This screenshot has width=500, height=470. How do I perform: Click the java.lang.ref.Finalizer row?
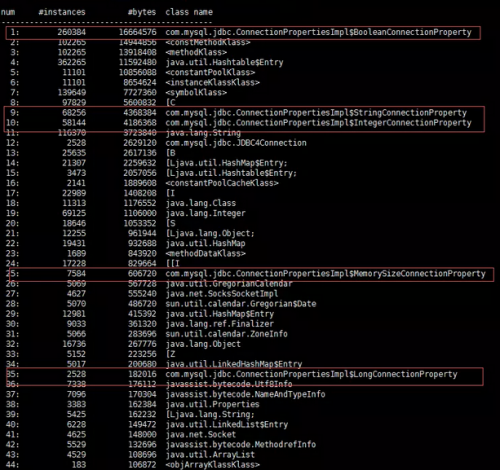140,324
